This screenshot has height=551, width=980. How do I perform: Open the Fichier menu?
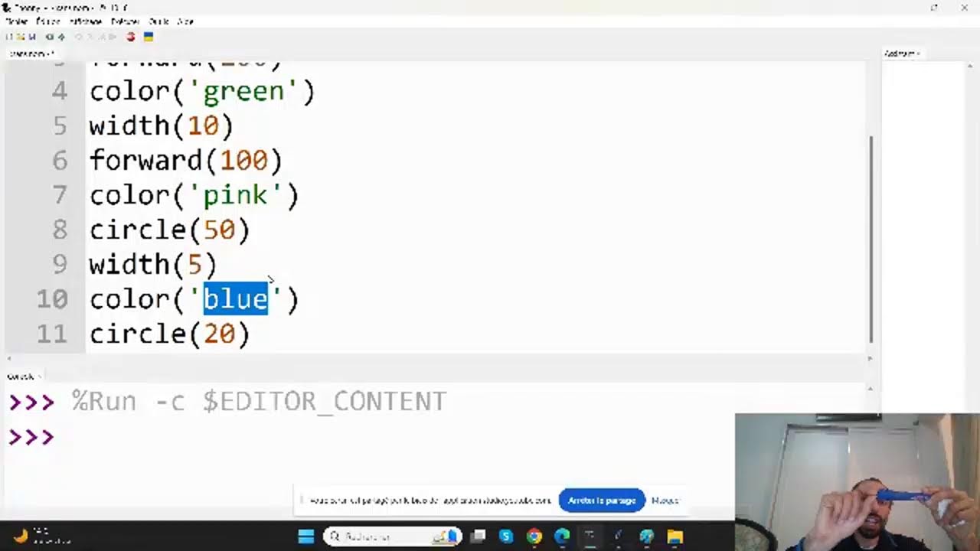point(17,21)
